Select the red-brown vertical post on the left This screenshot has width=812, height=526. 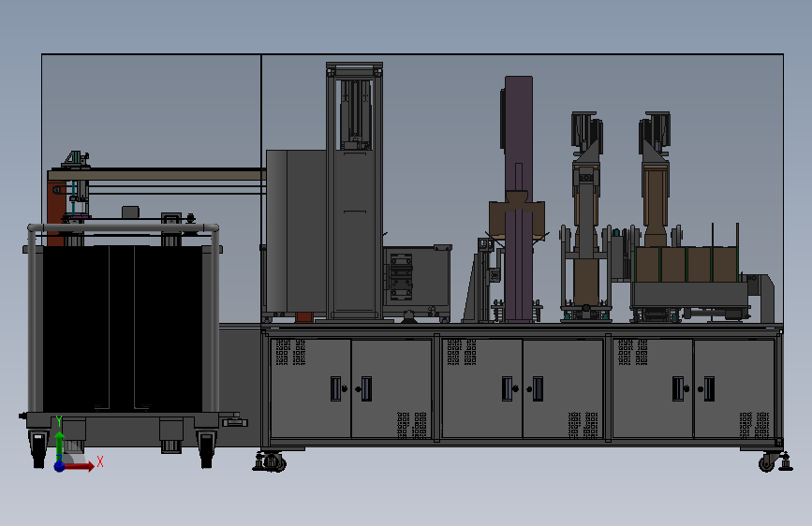[x=55, y=213]
